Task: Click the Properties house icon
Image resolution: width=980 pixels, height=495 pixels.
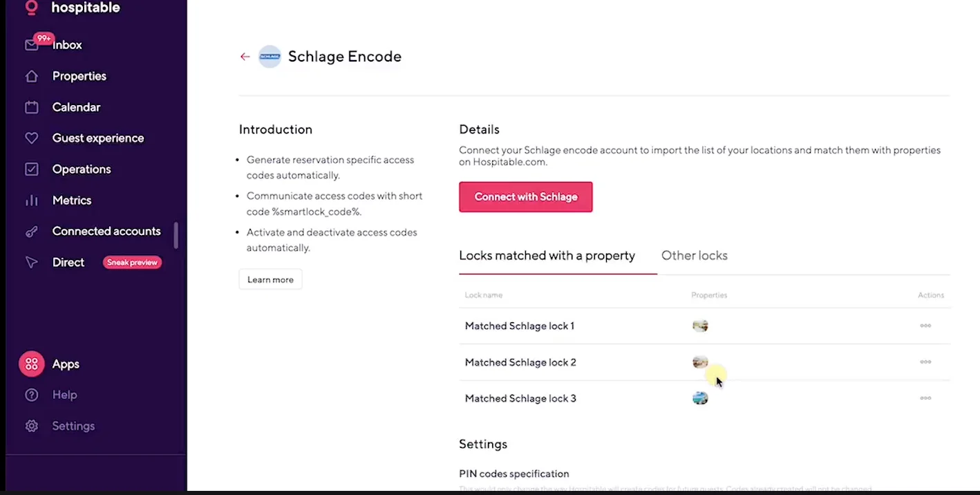Action: coord(32,76)
